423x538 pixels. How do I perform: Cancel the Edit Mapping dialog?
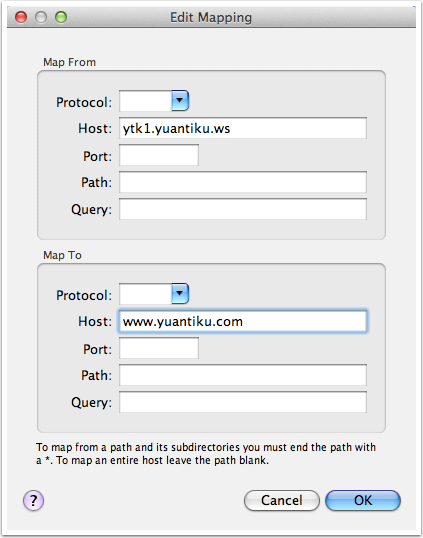pyautogui.click(x=282, y=500)
